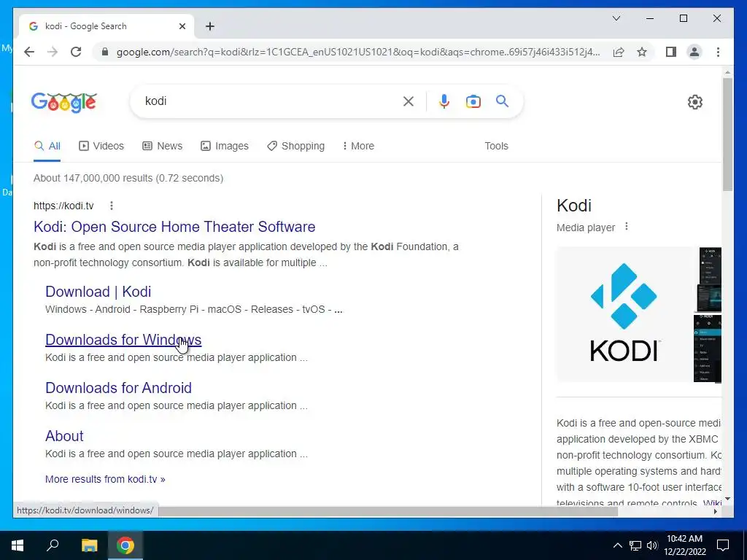
Task: Share this page via address bar icon
Action: click(619, 52)
